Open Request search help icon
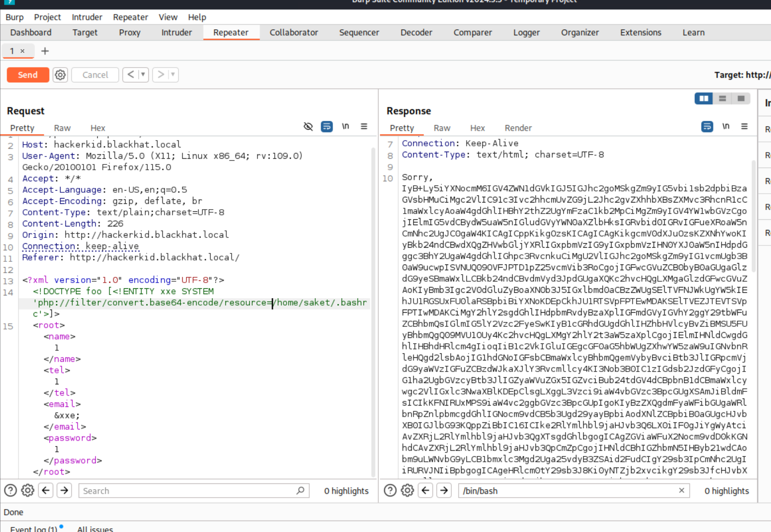 (x=11, y=490)
